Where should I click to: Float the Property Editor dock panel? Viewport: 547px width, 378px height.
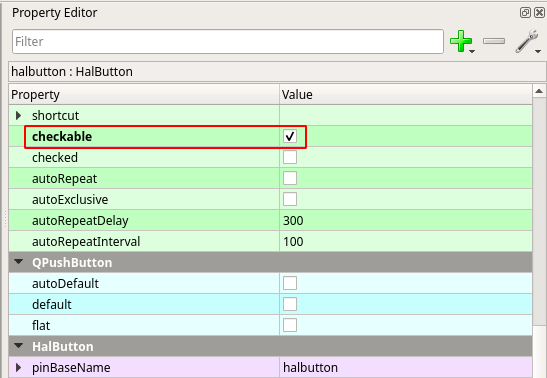(x=525, y=13)
